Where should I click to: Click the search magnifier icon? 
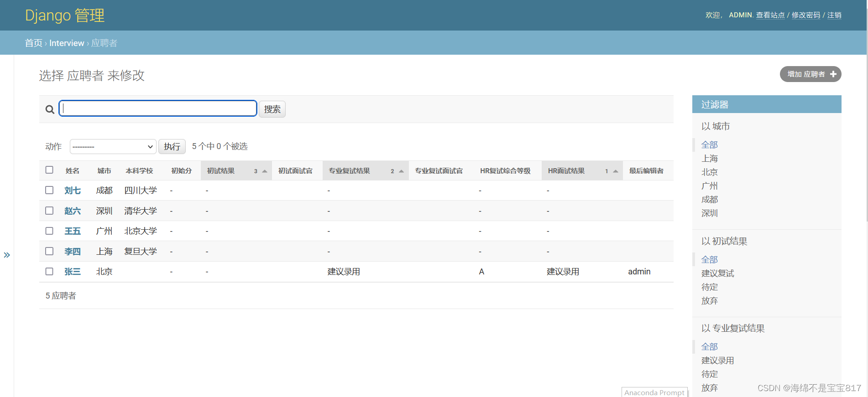(50, 109)
